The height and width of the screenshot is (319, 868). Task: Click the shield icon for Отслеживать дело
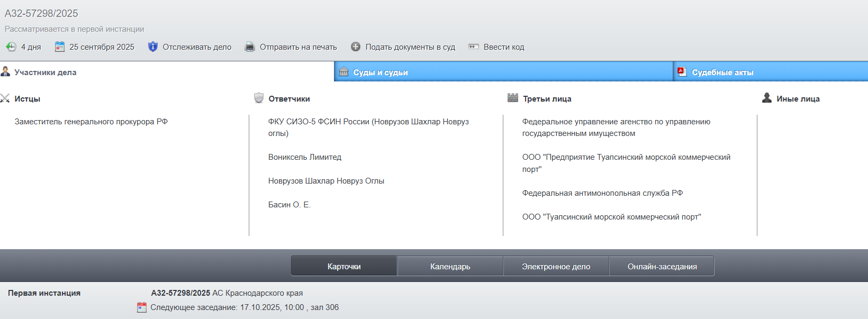pos(153,47)
